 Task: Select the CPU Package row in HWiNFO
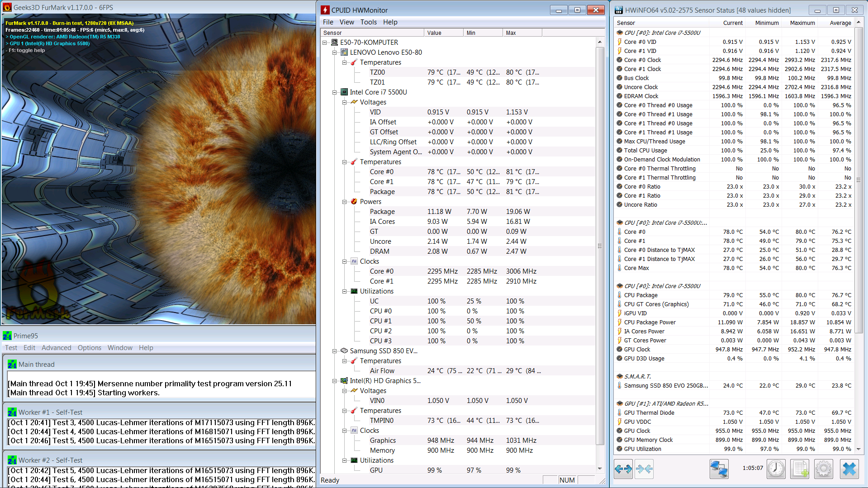tap(735, 295)
